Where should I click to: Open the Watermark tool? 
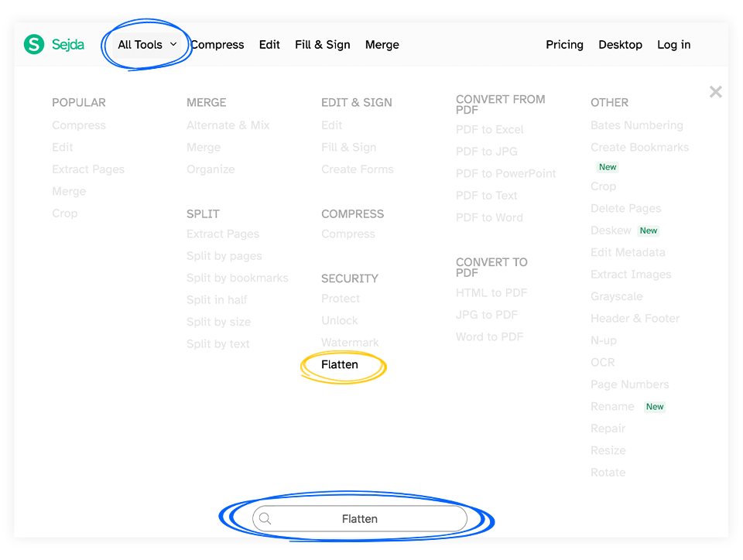click(350, 342)
